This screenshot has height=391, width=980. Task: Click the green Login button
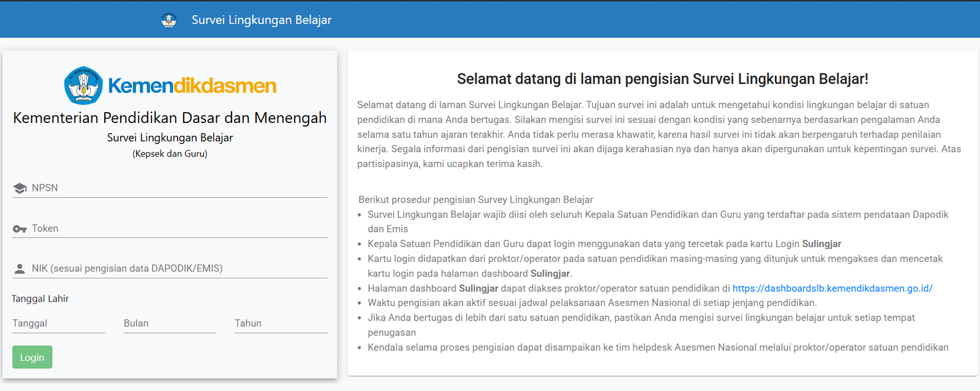32,357
